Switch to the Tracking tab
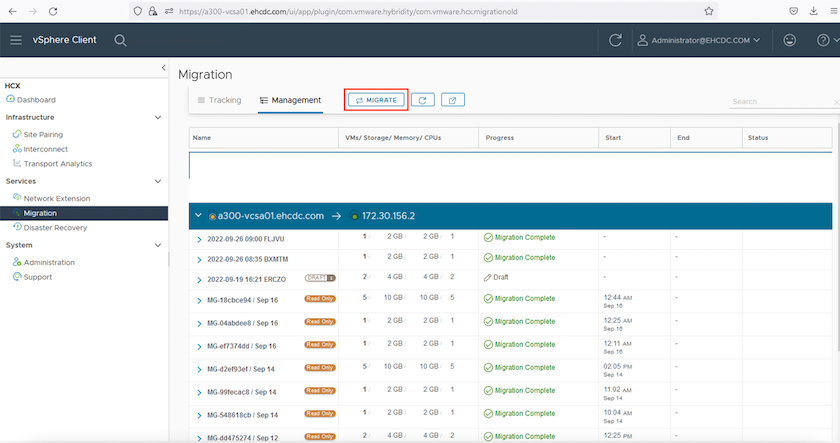This screenshot has height=443, width=840. tap(219, 100)
